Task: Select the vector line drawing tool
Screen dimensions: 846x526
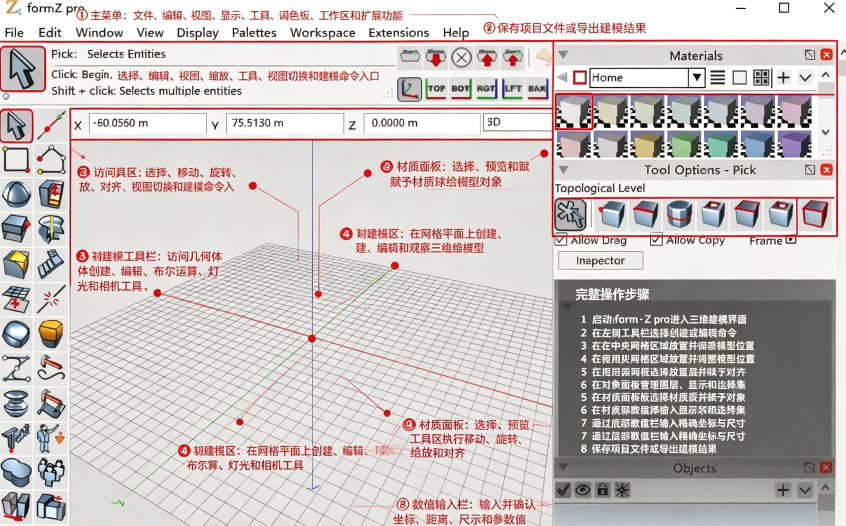Action: (51, 126)
